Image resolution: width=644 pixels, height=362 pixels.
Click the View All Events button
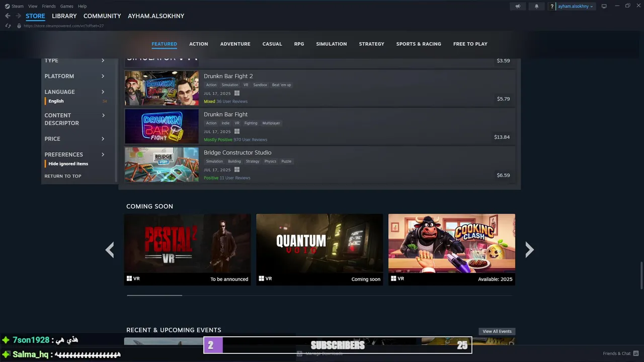coord(497,331)
